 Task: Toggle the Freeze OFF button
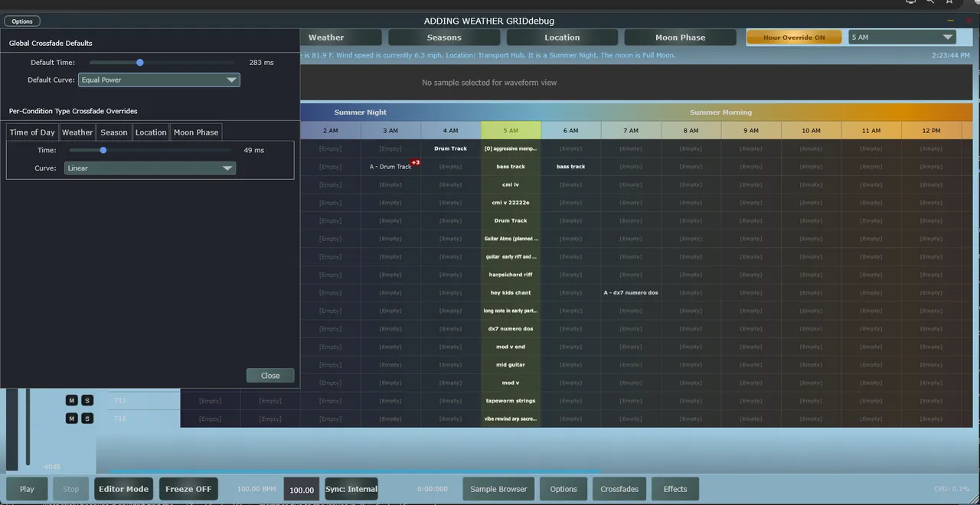[x=188, y=489]
